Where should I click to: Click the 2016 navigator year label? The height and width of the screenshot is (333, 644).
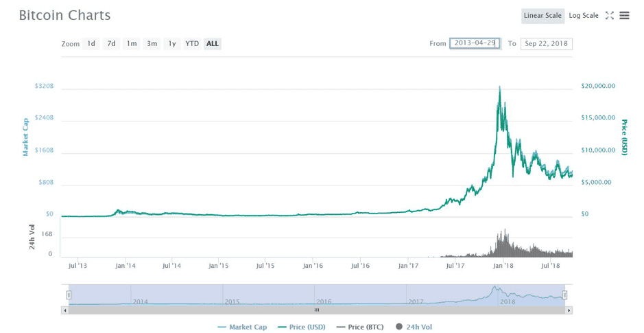(x=324, y=301)
